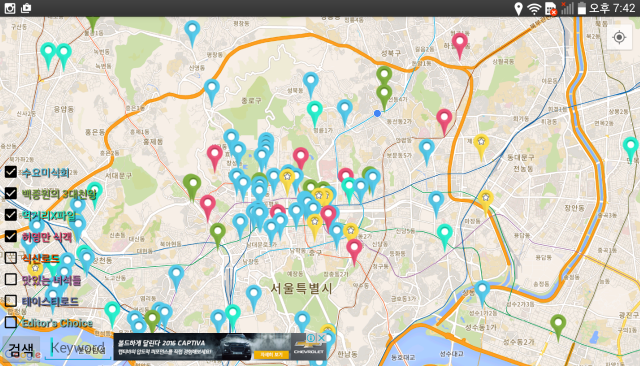Image resolution: width=640 pixels, height=366 pixels.
Task: Focus the Keyword input field
Action: pyautogui.click(x=78, y=348)
